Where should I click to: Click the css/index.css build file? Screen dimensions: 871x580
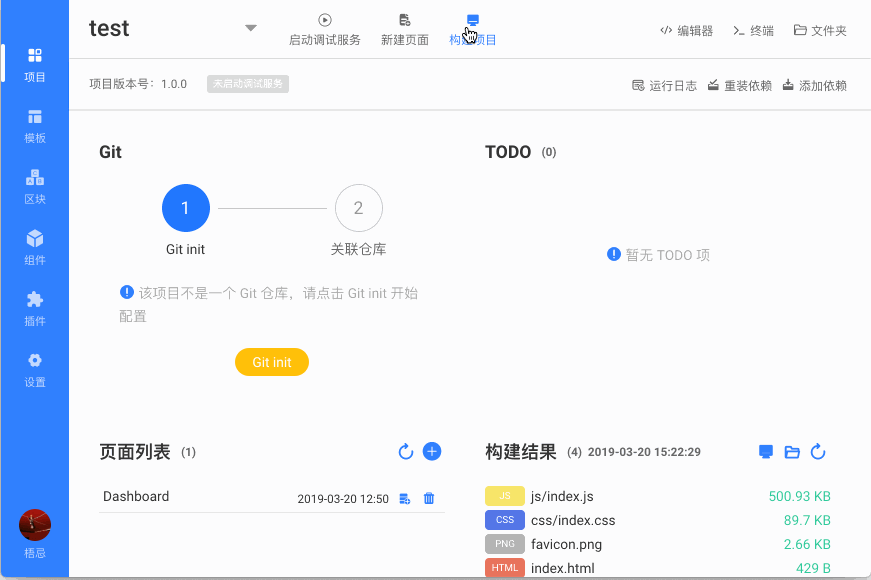pos(573,521)
